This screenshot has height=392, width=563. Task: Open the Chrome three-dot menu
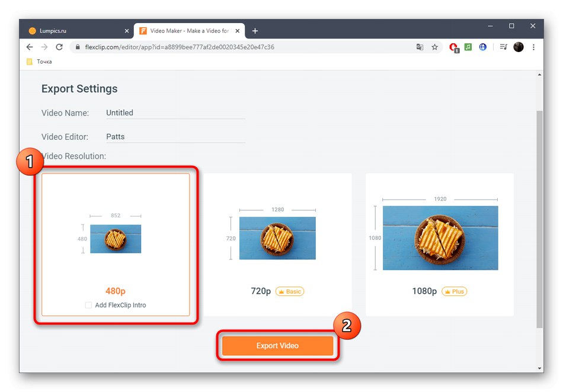click(x=533, y=47)
